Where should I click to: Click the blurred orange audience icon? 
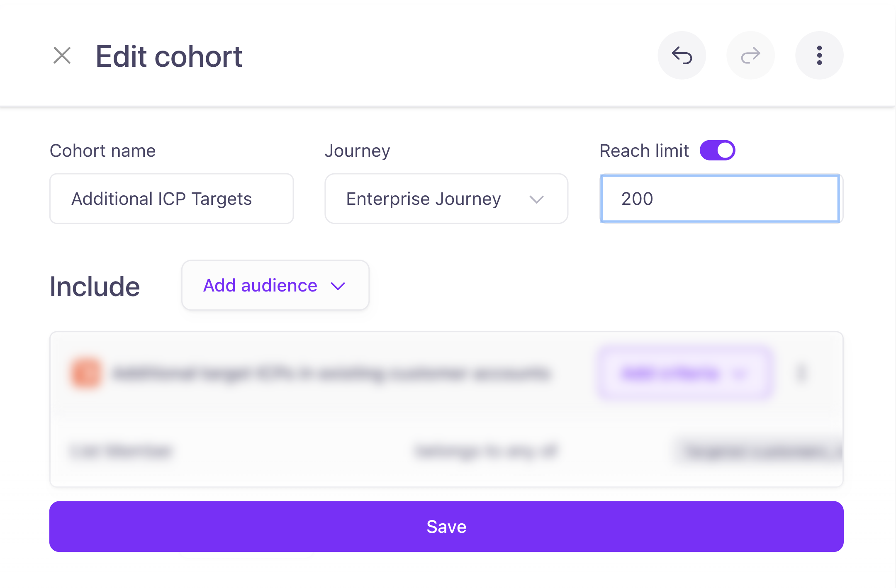86,373
